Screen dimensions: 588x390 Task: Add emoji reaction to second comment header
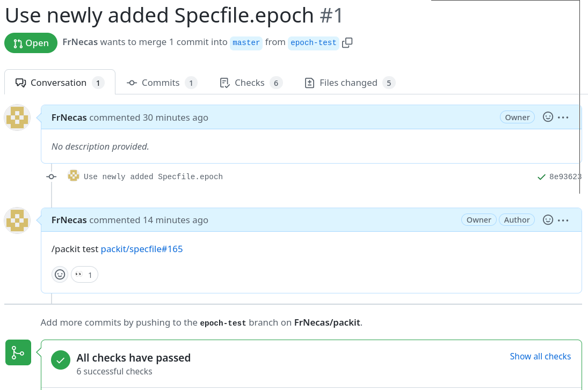[x=548, y=219]
